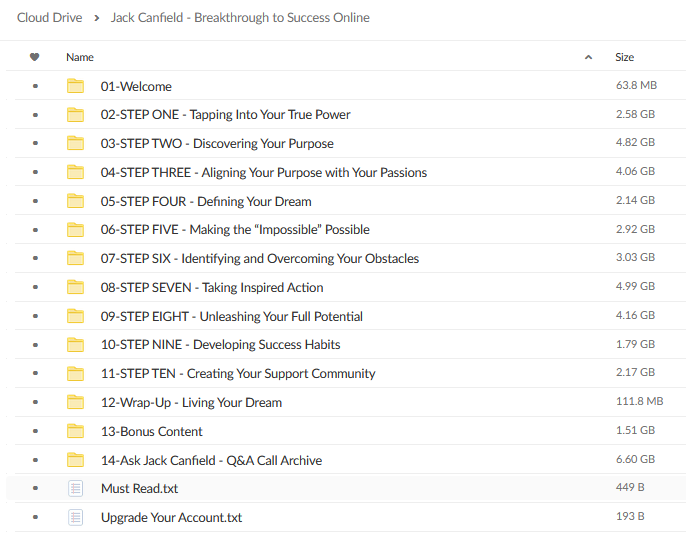Sort files by the Size column
The image size is (686, 552).
click(x=624, y=57)
